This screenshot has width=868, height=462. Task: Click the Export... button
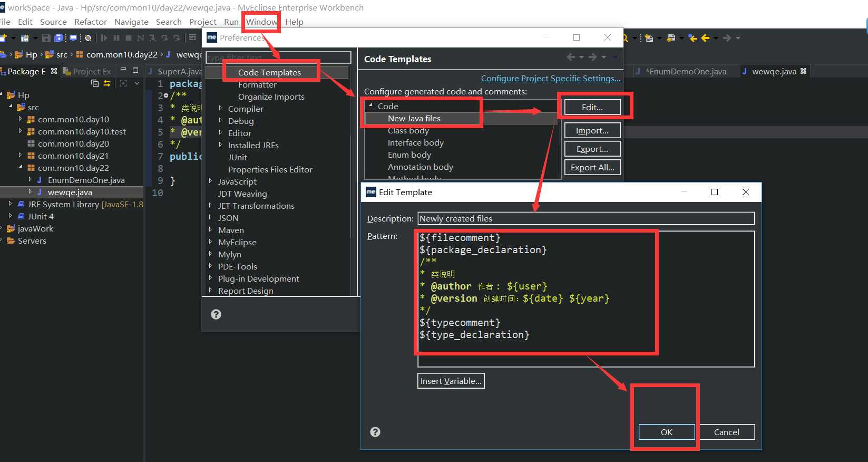[592, 149]
